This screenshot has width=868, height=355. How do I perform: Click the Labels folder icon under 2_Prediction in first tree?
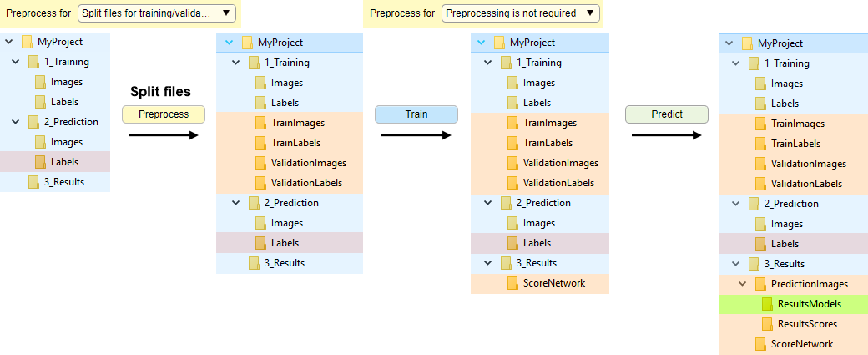tap(41, 162)
